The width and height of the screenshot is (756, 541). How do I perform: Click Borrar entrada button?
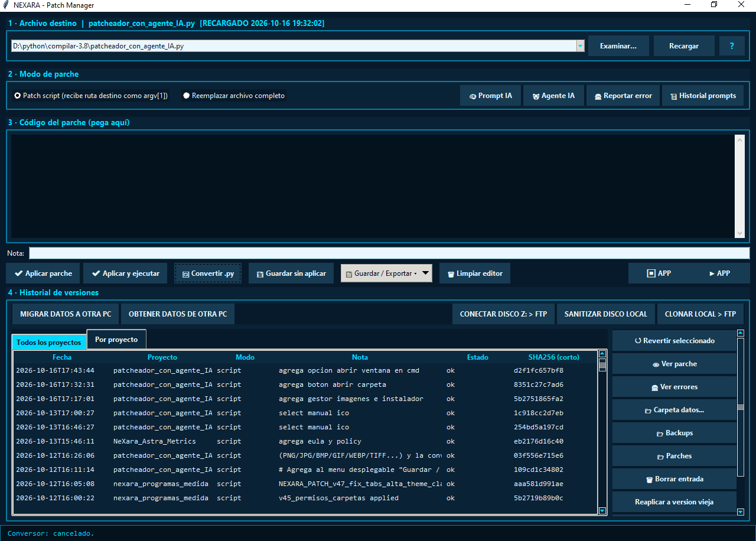click(674, 479)
